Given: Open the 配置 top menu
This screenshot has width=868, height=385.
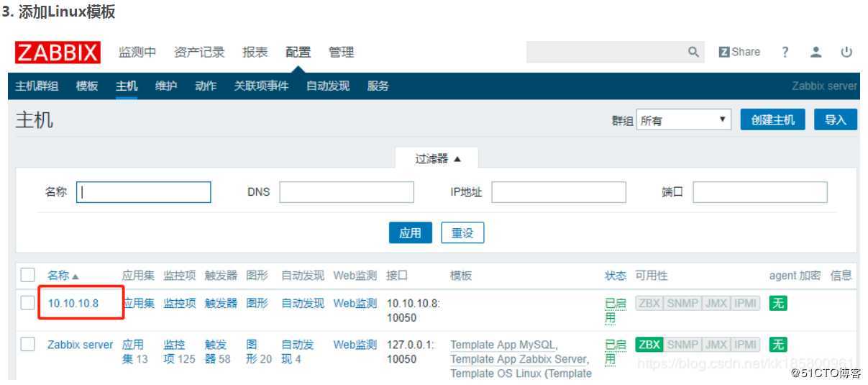Looking at the screenshot, I should [x=298, y=53].
